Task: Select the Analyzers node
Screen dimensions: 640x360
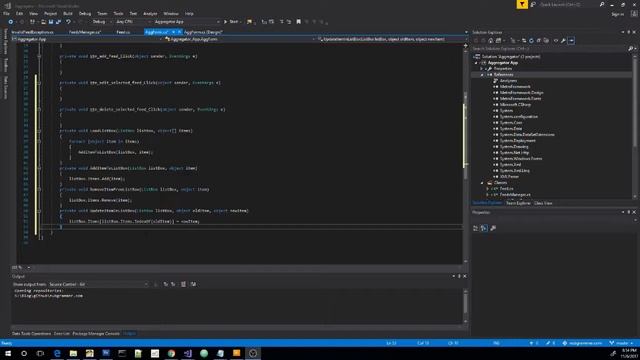Action: point(508,81)
